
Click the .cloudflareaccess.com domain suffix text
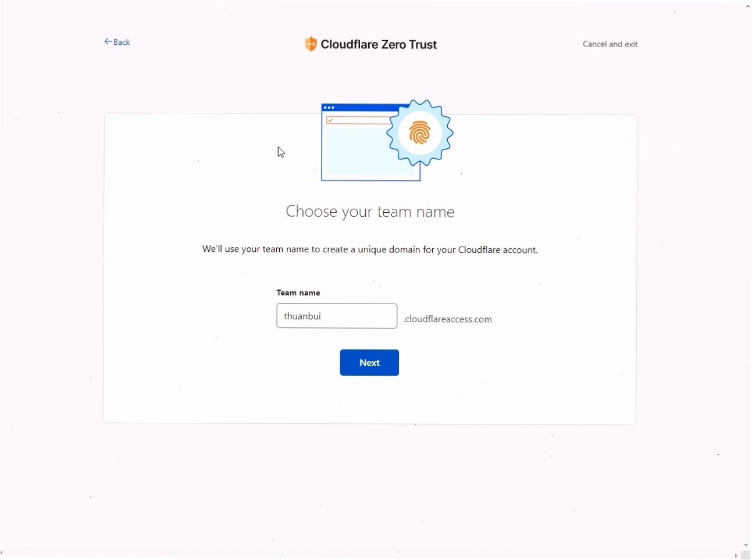click(x=447, y=319)
